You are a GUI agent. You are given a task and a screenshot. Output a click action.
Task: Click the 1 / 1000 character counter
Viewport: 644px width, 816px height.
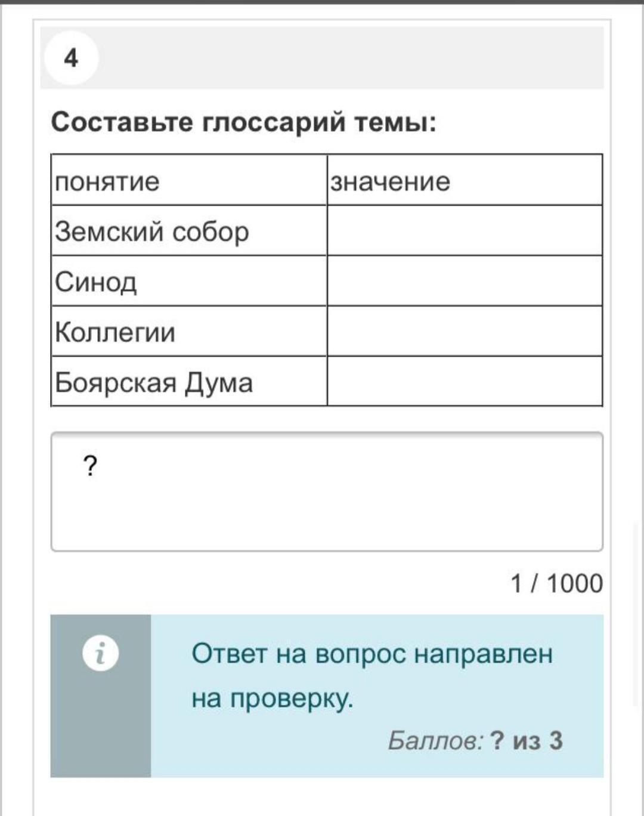[x=556, y=583]
